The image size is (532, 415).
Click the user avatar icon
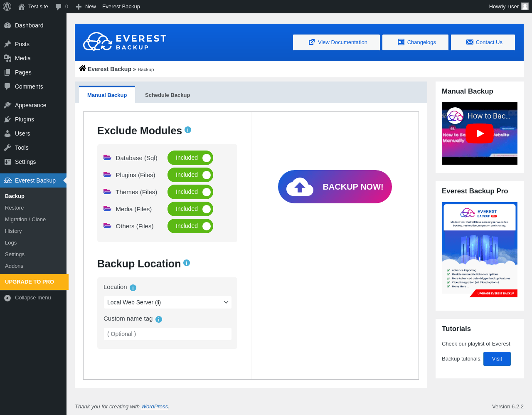[x=525, y=6]
